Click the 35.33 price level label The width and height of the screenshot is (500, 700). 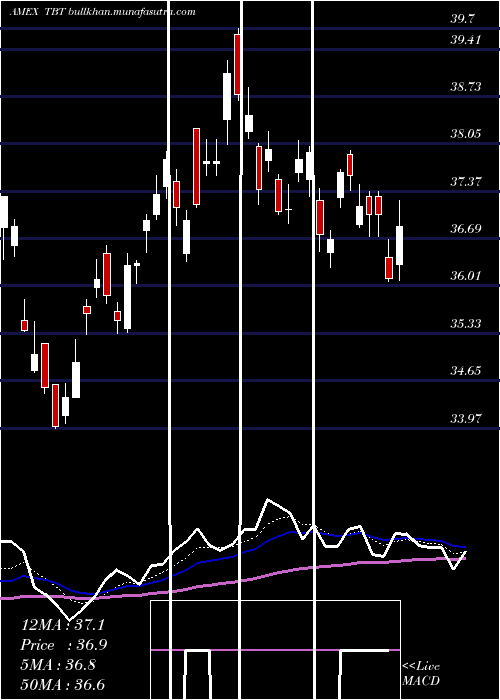tap(466, 323)
